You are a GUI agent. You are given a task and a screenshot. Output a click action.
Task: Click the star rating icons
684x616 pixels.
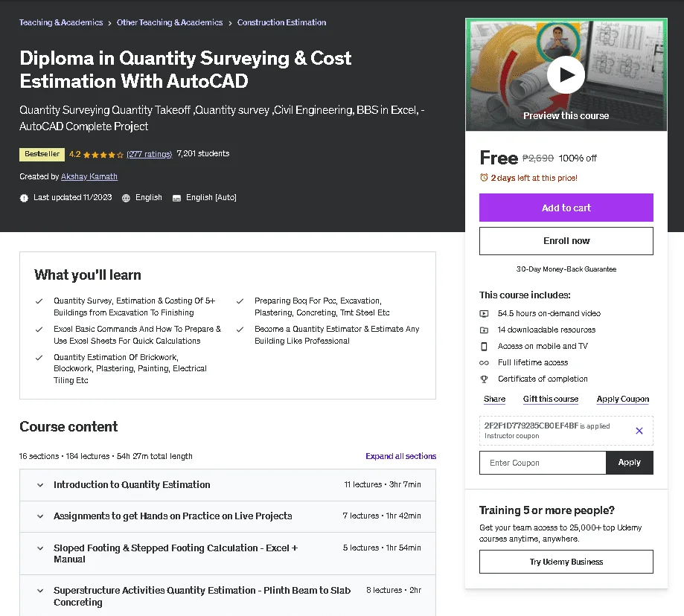tap(103, 154)
